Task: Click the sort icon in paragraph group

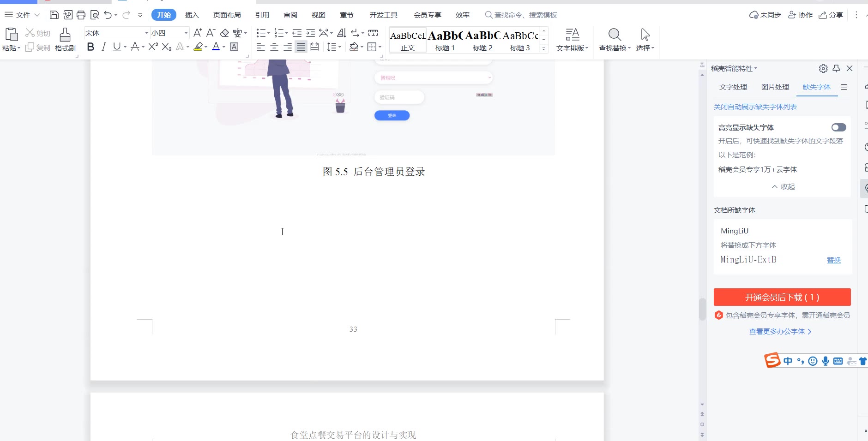Action: point(342,33)
